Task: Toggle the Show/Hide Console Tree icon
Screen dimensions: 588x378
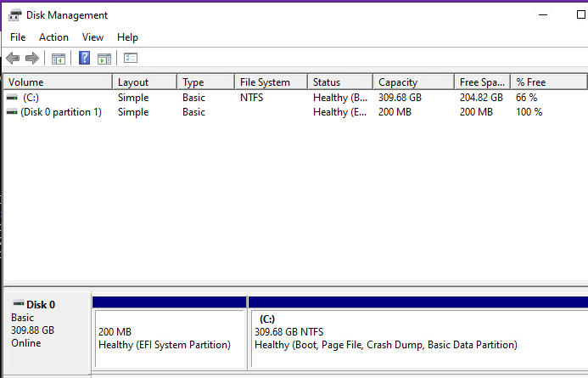Action: pyautogui.click(x=59, y=59)
